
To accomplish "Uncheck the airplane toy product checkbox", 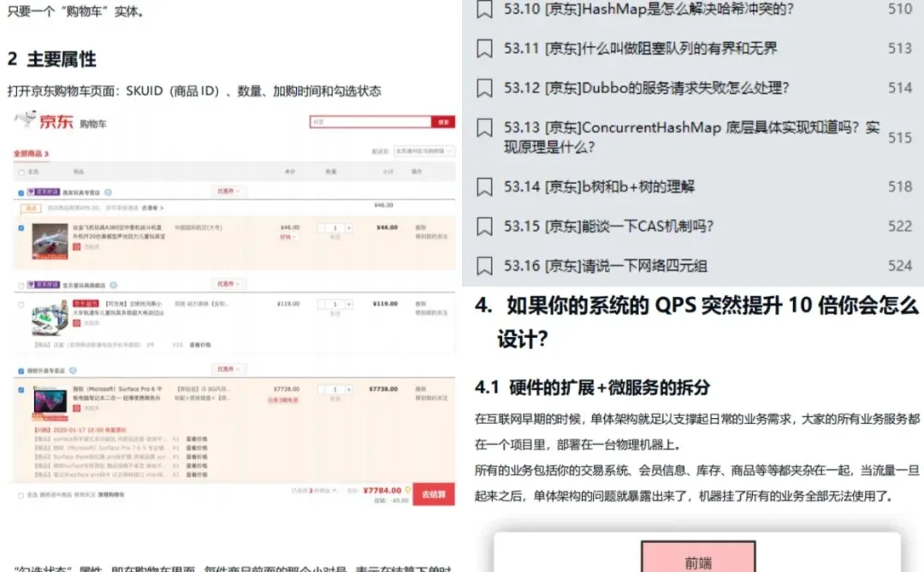I will tap(20, 227).
